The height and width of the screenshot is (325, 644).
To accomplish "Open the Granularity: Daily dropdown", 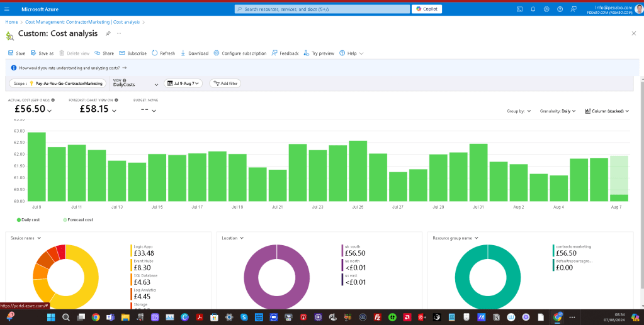I will (558, 111).
